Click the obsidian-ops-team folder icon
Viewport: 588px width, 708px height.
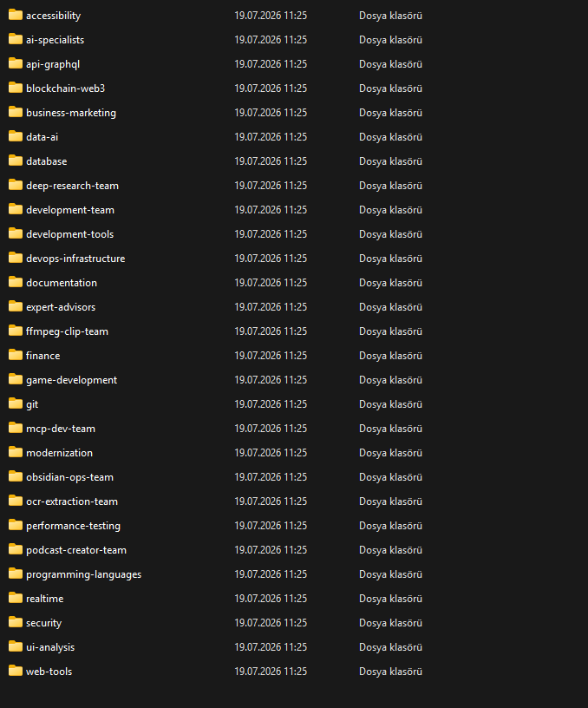click(x=16, y=477)
